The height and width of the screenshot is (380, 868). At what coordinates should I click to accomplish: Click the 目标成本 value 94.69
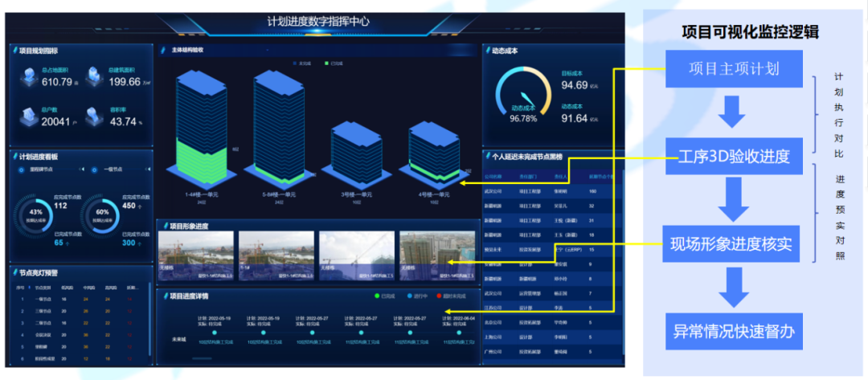click(x=574, y=85)
